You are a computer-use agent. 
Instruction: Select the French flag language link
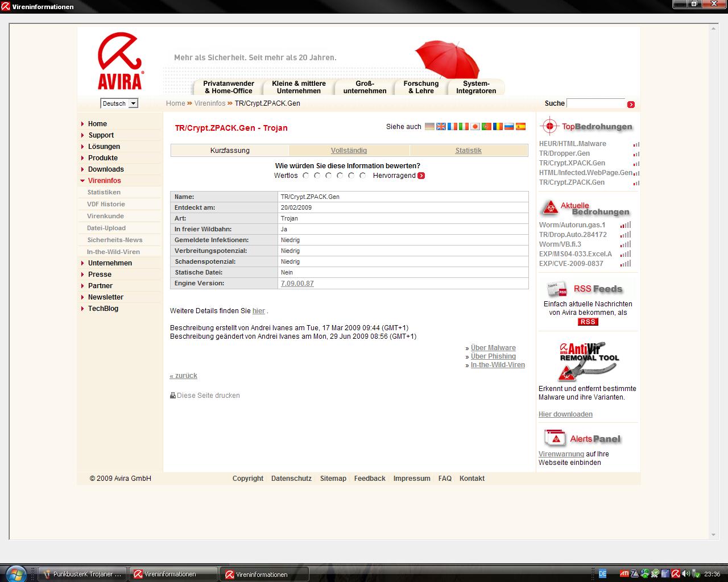click(452, 127)
